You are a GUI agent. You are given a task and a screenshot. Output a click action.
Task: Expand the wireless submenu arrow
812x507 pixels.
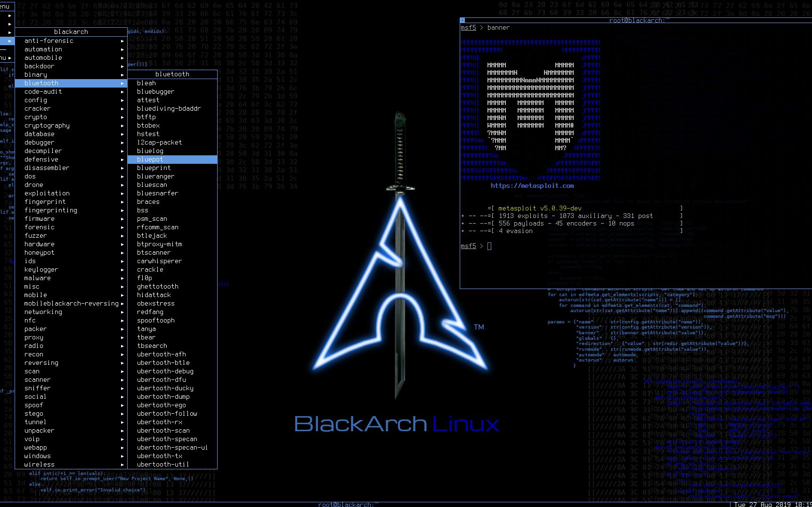(x=122, y=465)
